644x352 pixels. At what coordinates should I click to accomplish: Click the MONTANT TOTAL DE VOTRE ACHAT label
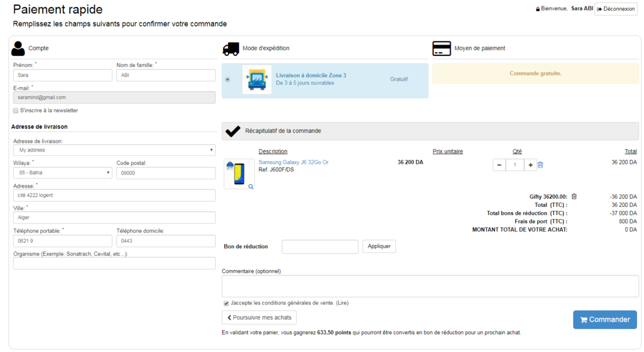tap(520, 230)
